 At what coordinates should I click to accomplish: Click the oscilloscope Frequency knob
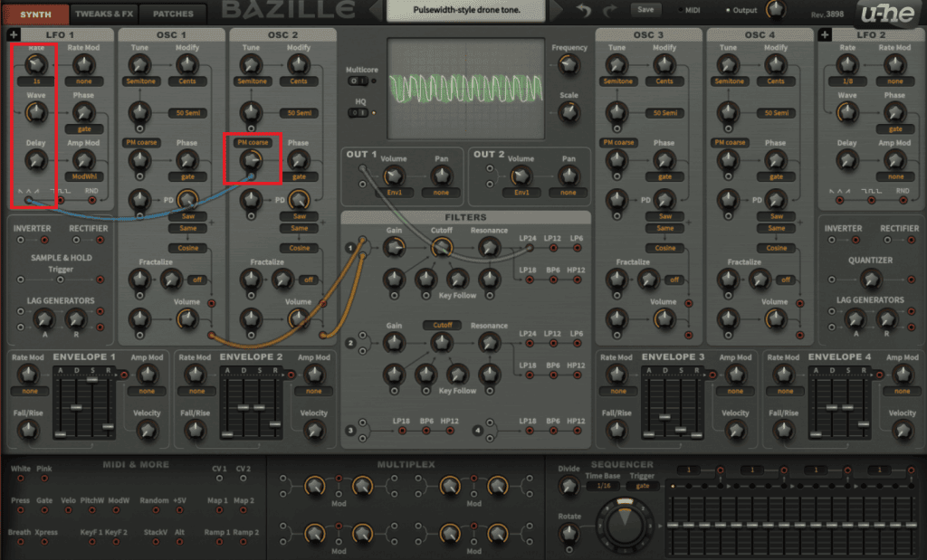569,65
